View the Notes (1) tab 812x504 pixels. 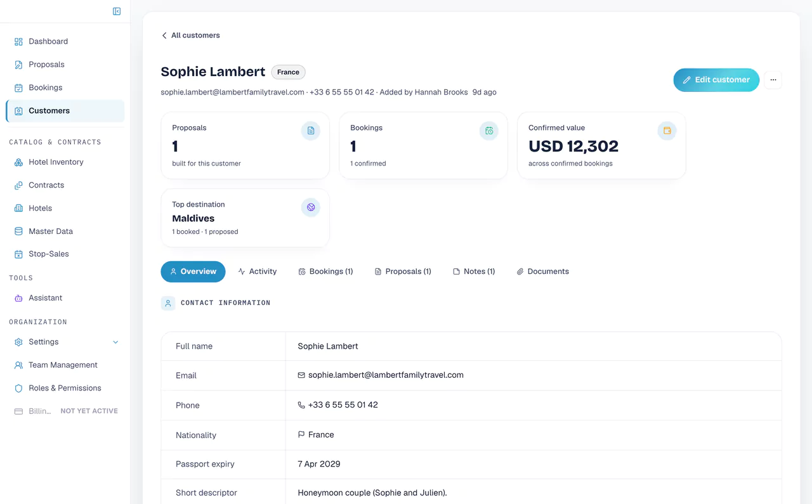tap(474, 271)
